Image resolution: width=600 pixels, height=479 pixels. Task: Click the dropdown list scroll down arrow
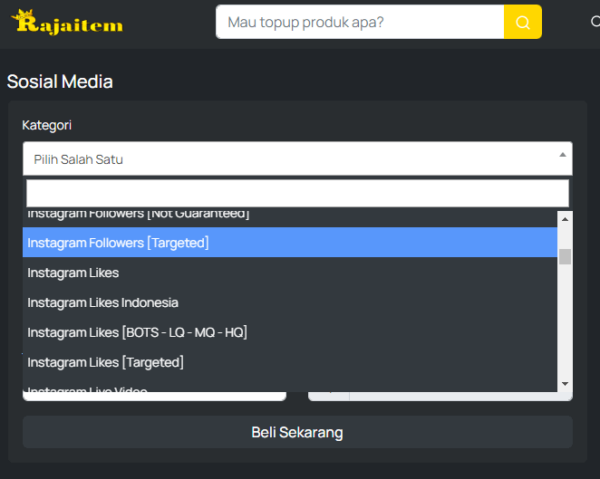pyautogui.click(x=565, y=384)
